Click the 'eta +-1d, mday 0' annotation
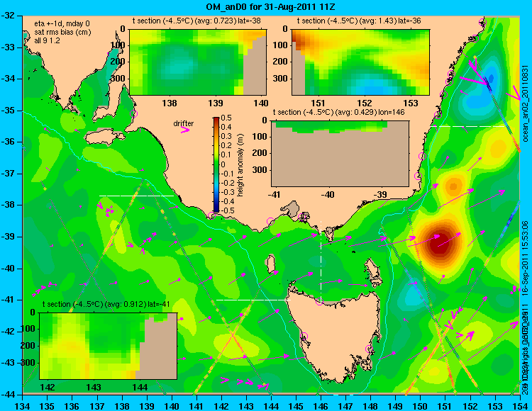 [62, 23]
